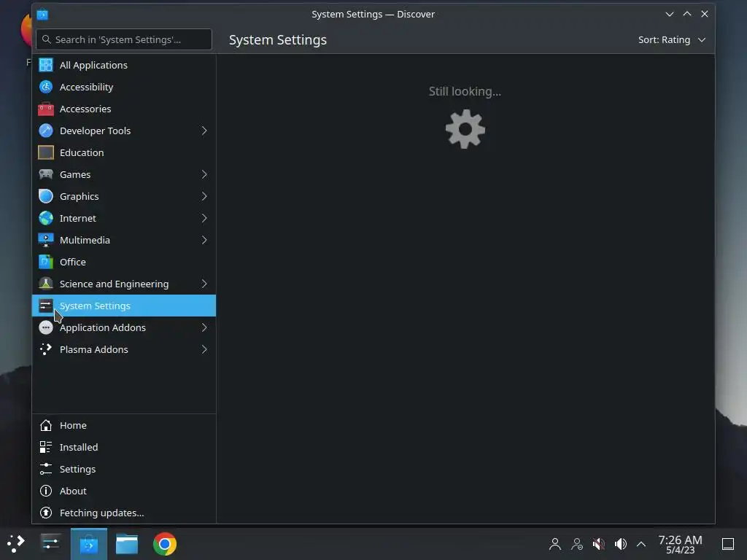Click the muted audio tray icon

(599, 544)
